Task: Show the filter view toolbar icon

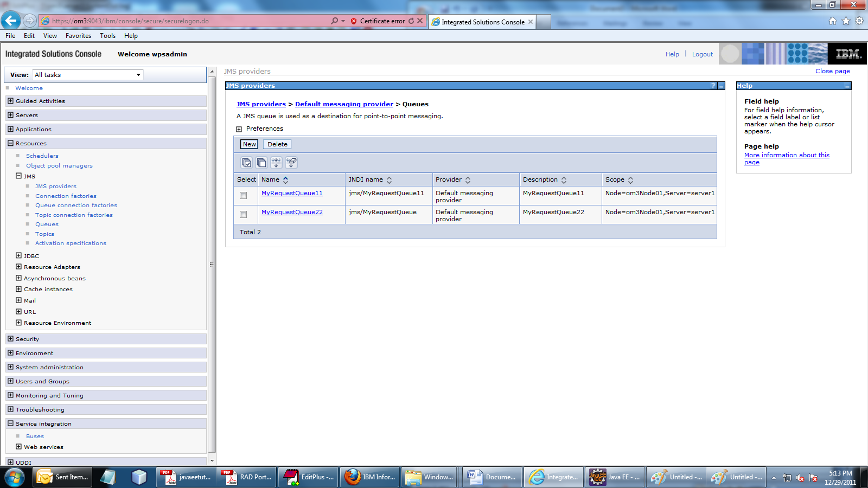Action: [276, 163]
